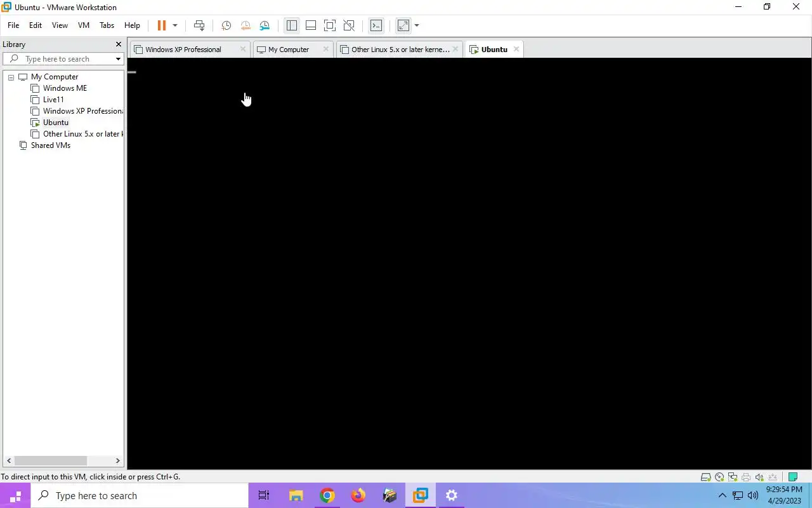This screenshot has height=508, width=812.
Task: Toggle the library sidebar view icon
Action: [292, 25]
